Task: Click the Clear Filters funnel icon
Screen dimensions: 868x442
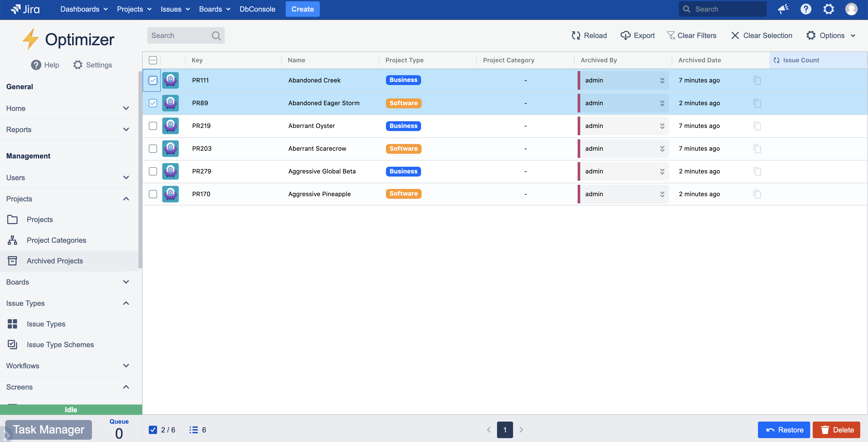Action: (x=671, y=35)
